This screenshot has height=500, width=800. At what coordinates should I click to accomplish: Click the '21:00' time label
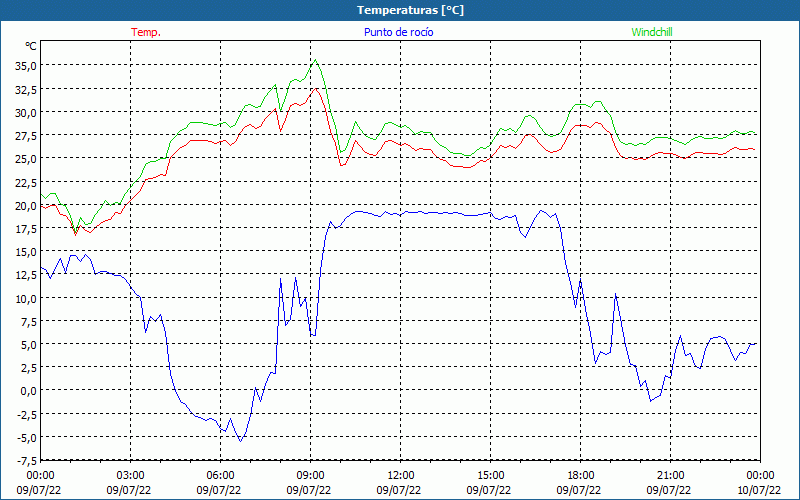coord(670,476)
